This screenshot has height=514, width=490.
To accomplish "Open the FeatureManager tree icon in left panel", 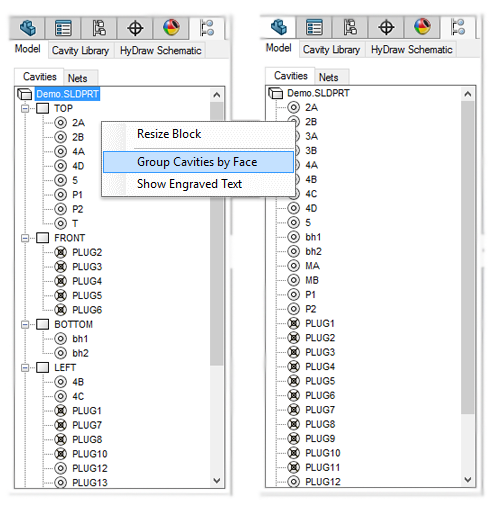I will 28,28.
